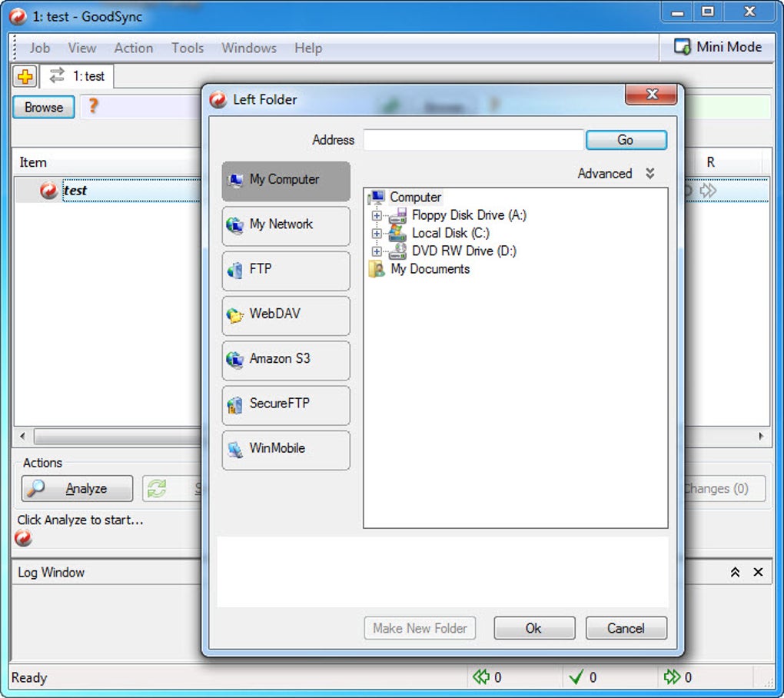The image size is (784, 698).
Task: Select 'DVD RW Drive (D:)' tree row
Action: point(464,251)
